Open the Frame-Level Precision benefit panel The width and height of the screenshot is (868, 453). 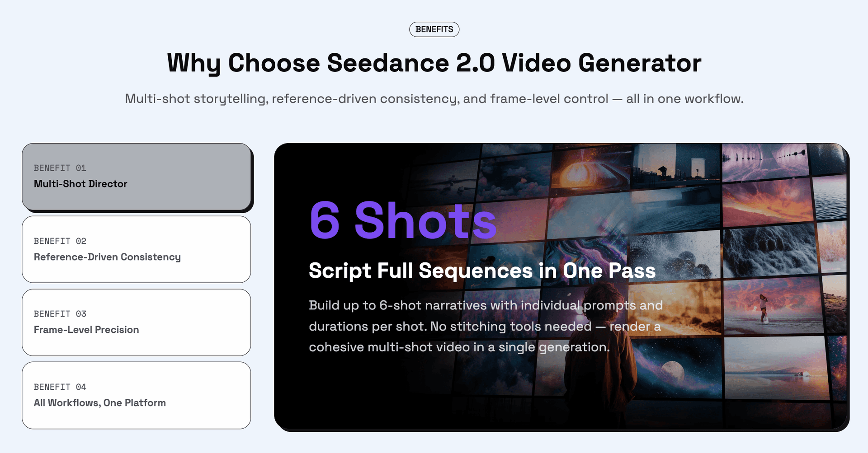click(136, 322)
